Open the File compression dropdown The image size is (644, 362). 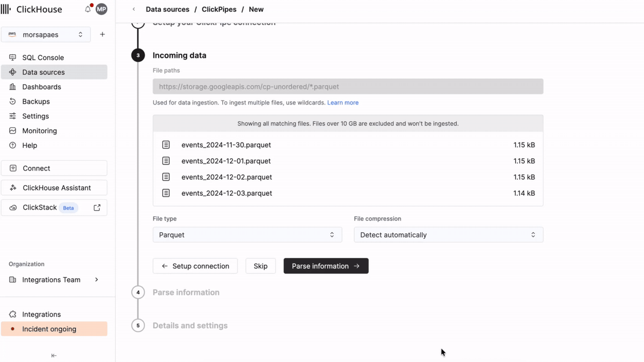pos(448,235)
